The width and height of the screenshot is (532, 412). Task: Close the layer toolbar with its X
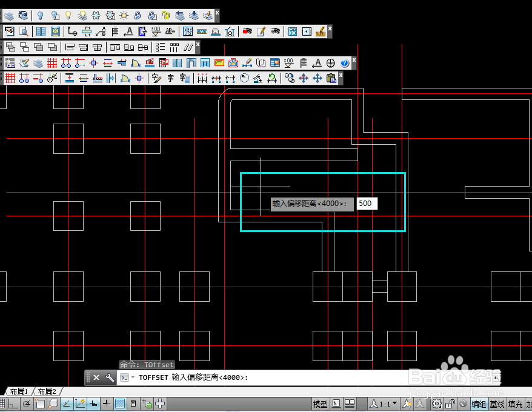click(217, 12)
